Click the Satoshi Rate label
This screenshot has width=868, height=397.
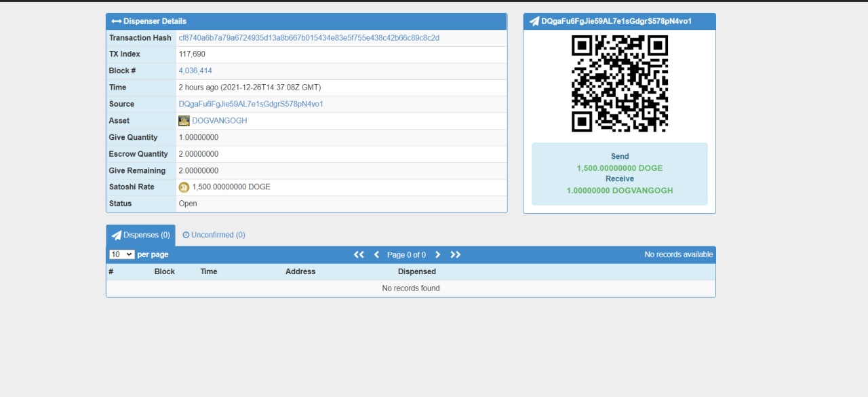132,187
